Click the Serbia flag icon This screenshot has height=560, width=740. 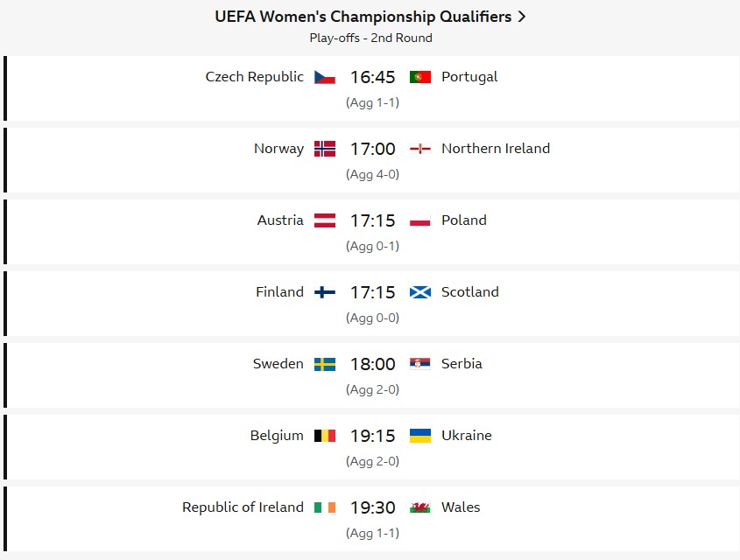click(x=420, y=364)
